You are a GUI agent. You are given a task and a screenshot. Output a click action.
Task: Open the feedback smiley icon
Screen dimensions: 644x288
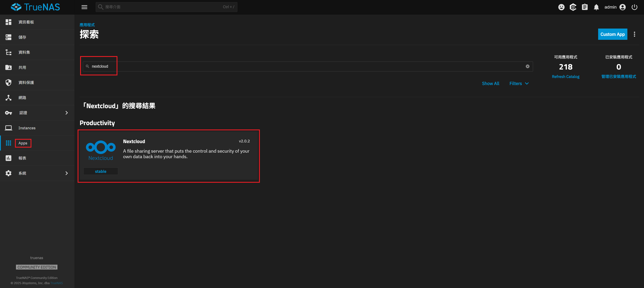point(561,7)
